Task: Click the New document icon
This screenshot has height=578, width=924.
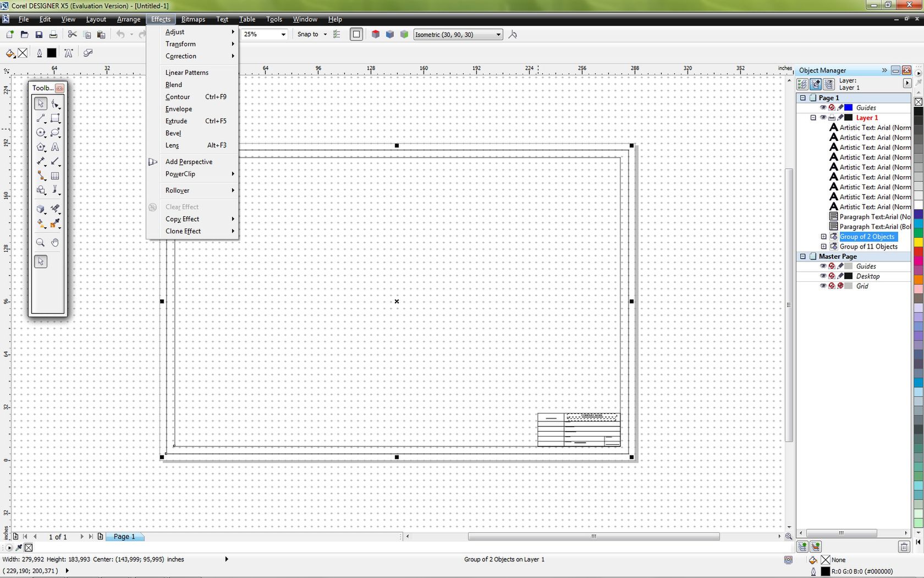Action: click(9, 34)
